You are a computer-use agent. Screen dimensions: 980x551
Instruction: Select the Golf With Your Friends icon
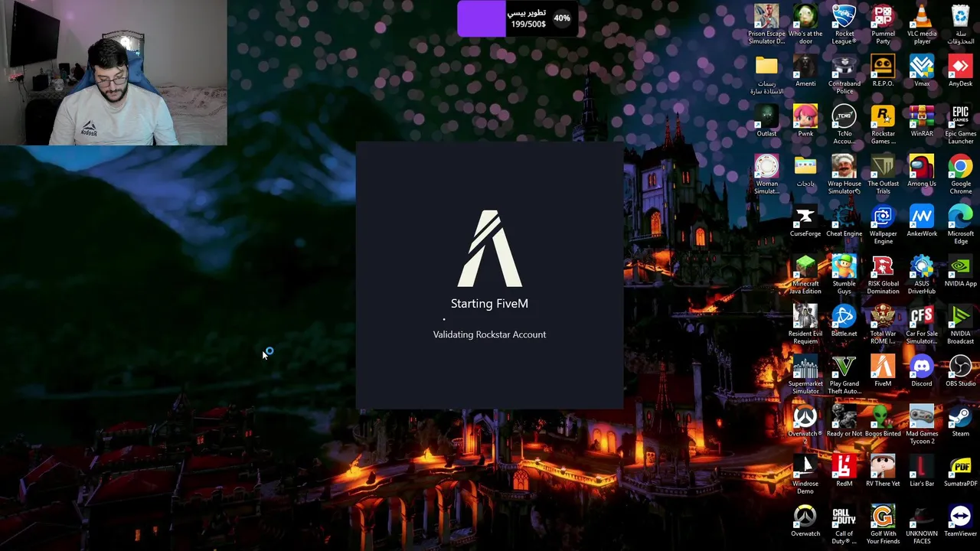coord(883,525)
